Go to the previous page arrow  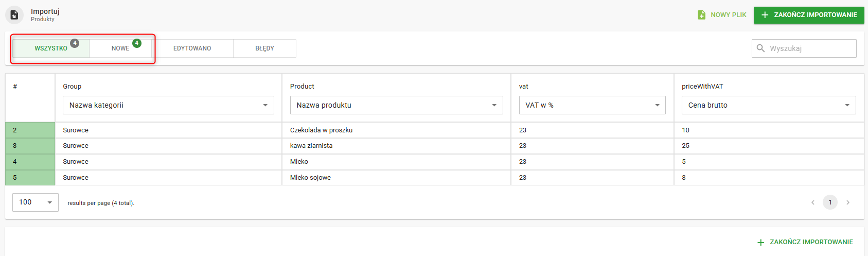813,202
